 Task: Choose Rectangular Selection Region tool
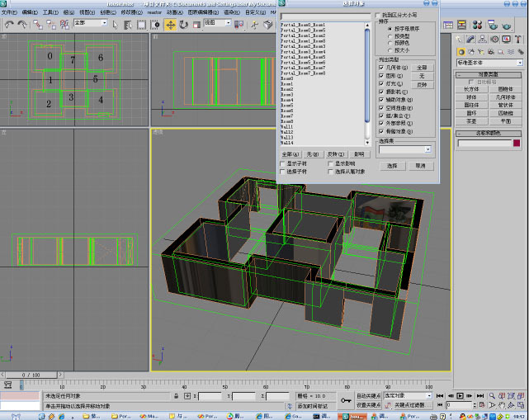coord(141,25)
